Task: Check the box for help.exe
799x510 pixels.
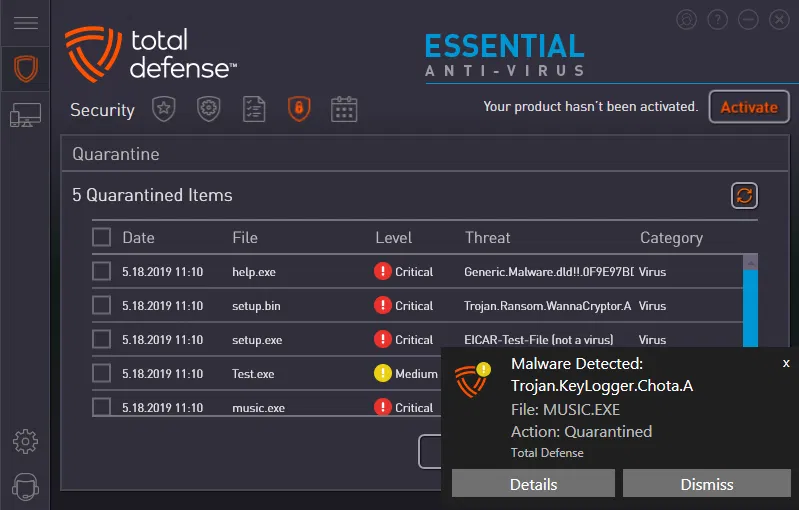Action: [x=101, y=271]
